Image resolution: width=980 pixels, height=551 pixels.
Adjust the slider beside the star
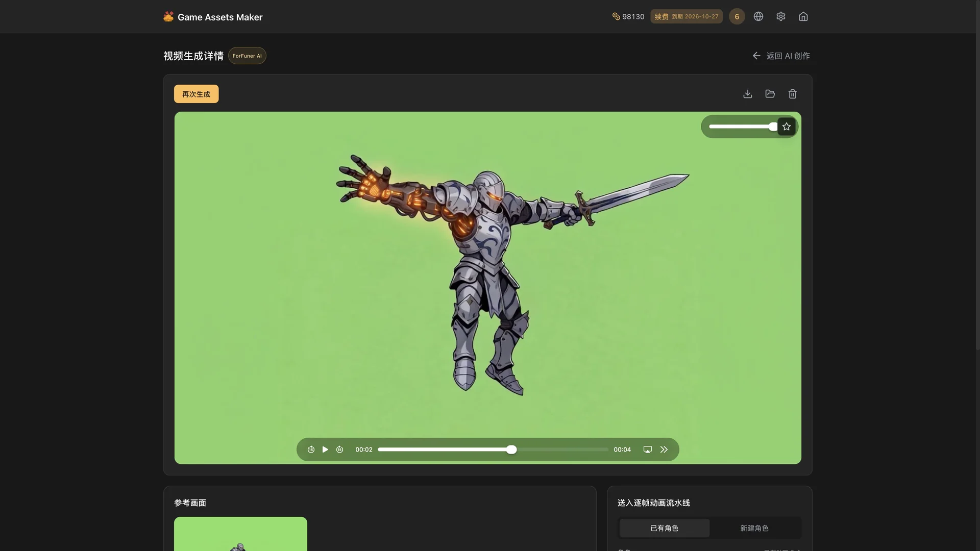[743, 127]
